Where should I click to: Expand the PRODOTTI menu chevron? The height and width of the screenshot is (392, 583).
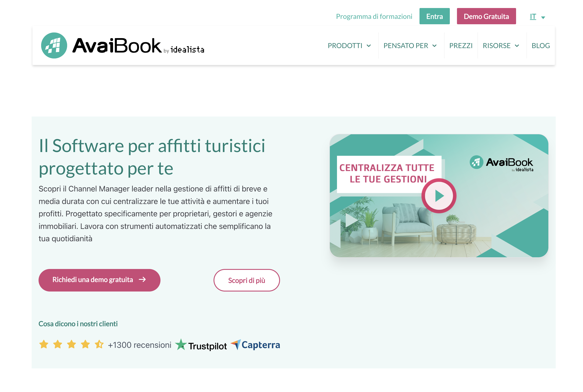click(x=369, y=46)
